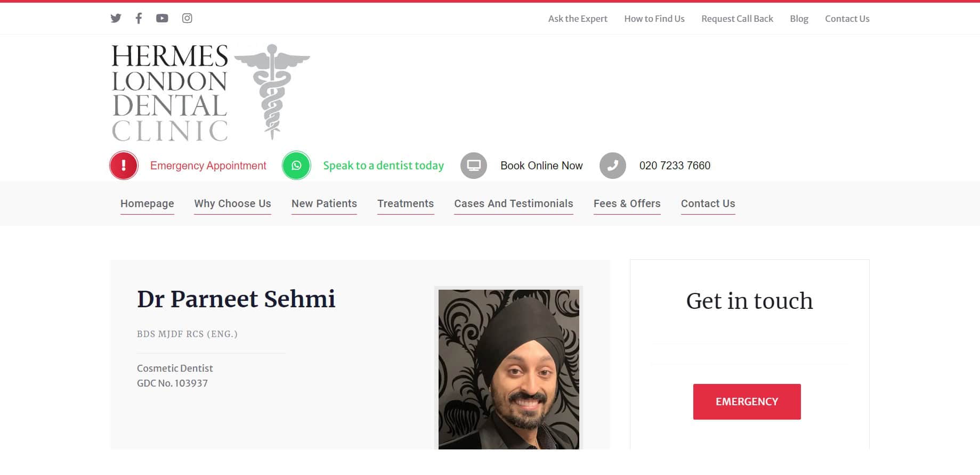Click the green WhatsApp icon
This screenshot has width=980, height=475.
[x=296, y=166]
